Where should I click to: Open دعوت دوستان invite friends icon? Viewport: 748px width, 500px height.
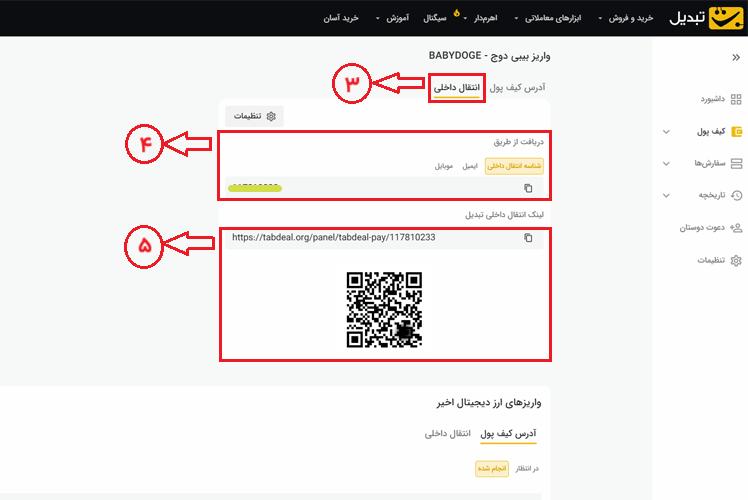point(736,228)
